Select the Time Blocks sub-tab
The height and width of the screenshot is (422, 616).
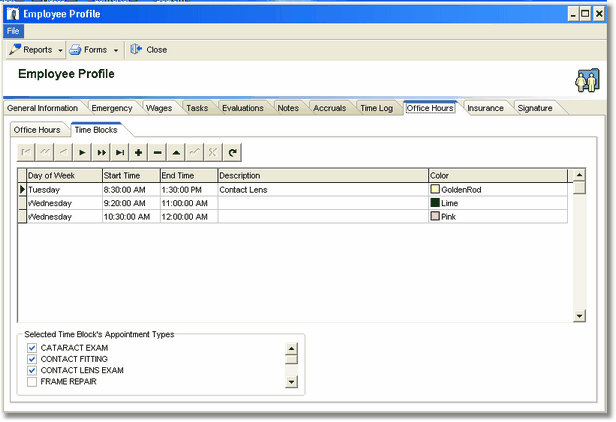tap(96, 130)
